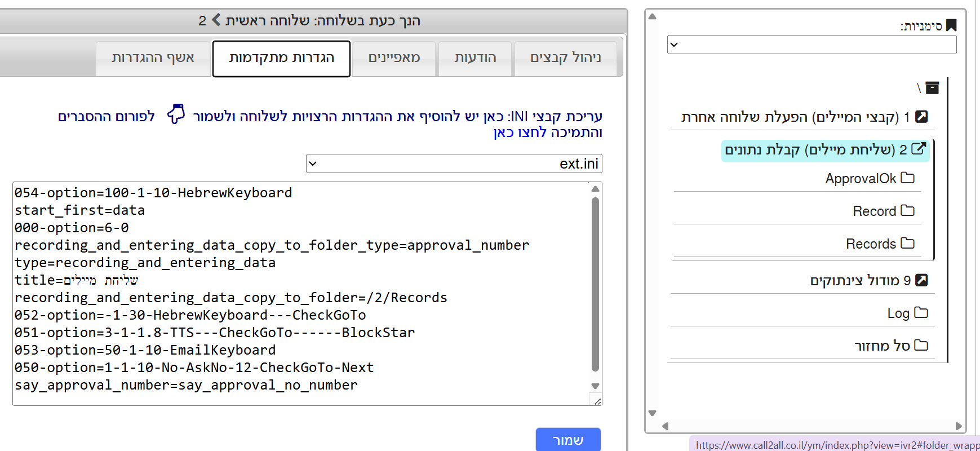
Task: Click the root archive box icon
Action: [x=933, y=88]
